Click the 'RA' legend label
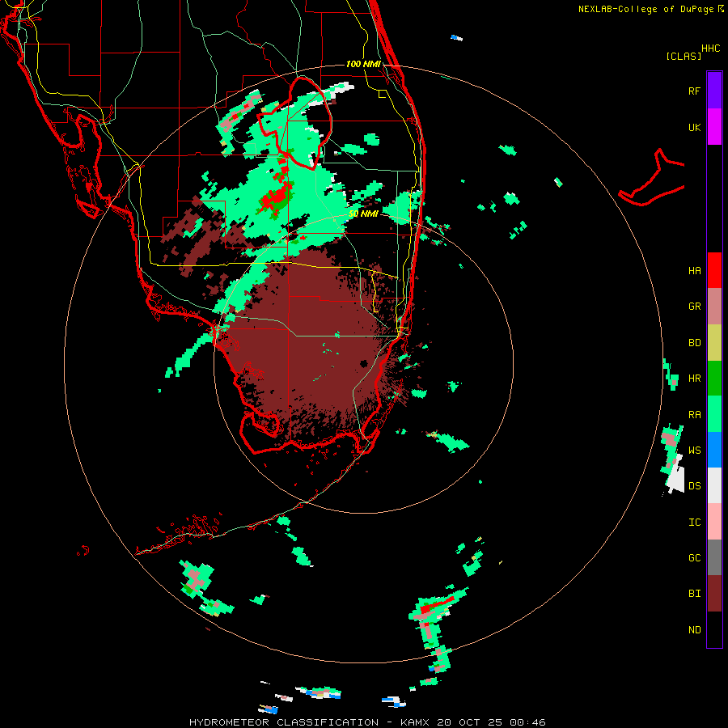 tap(694, 415)
